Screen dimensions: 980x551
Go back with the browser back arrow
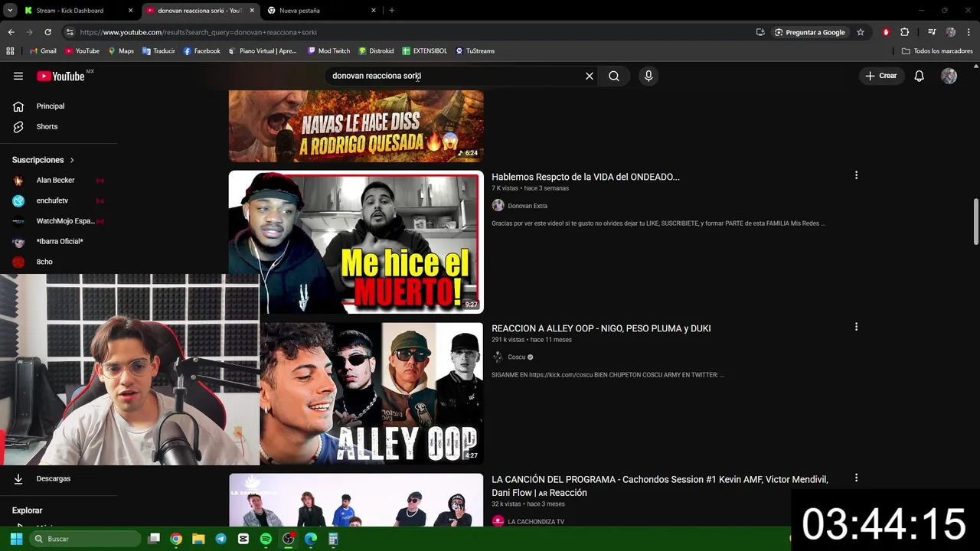[x=11, y=32]
